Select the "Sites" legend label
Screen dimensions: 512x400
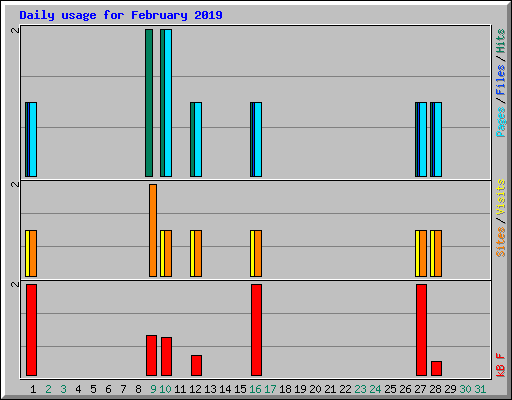[501, 242]
